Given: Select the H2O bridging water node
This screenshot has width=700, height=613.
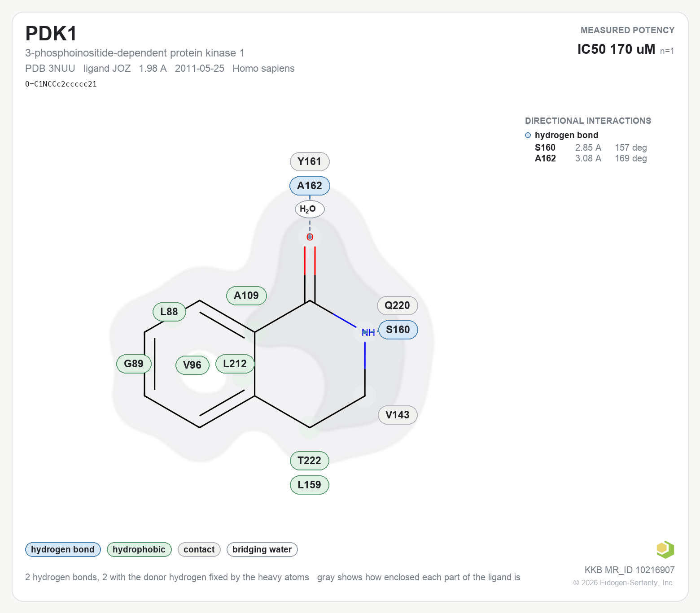Looking at the screenshot, I should point(310,209).
